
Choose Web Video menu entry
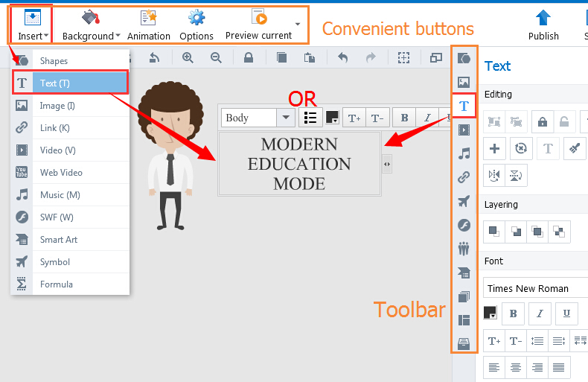coord(70,173)
